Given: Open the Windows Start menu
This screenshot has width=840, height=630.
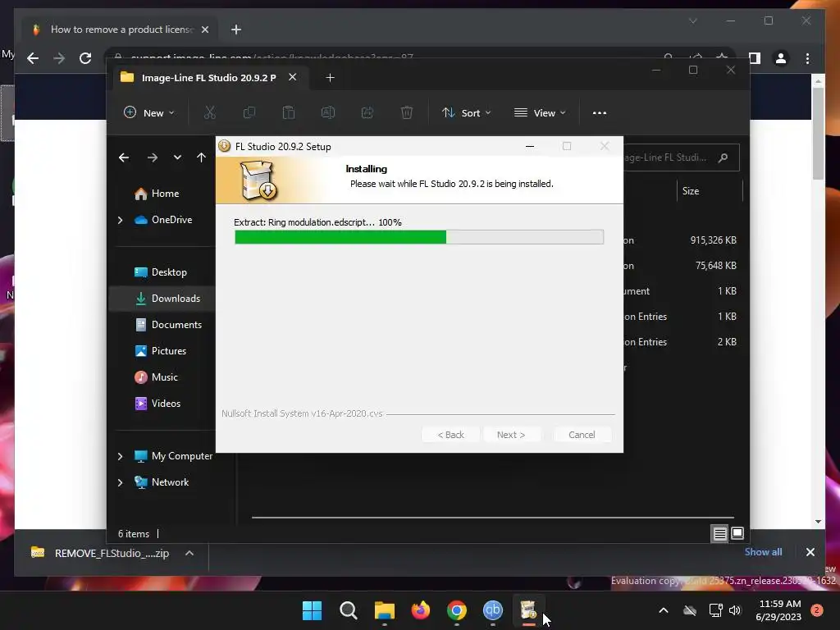Looking at the screenshot, I should [312, 610].
